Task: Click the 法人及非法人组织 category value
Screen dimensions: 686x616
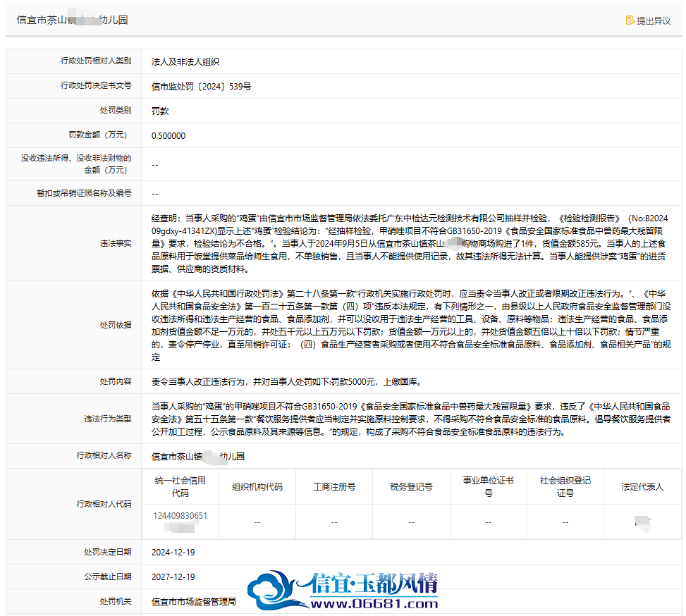Action: click(x=185, y=62)
